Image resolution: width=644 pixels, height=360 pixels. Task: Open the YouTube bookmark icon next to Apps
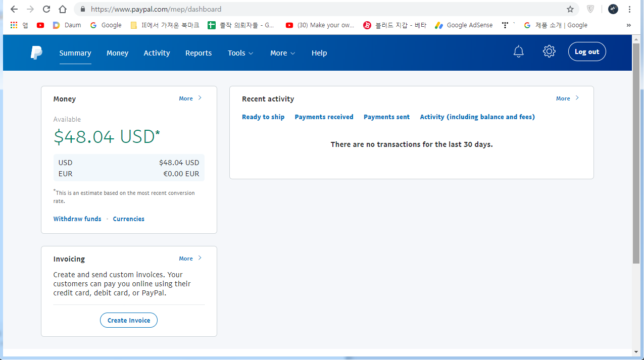[40, 25]
